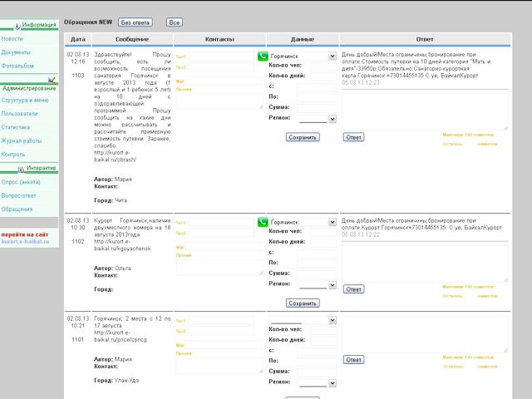
Task: Click green phone icon in request 1102
Action: 263,222
